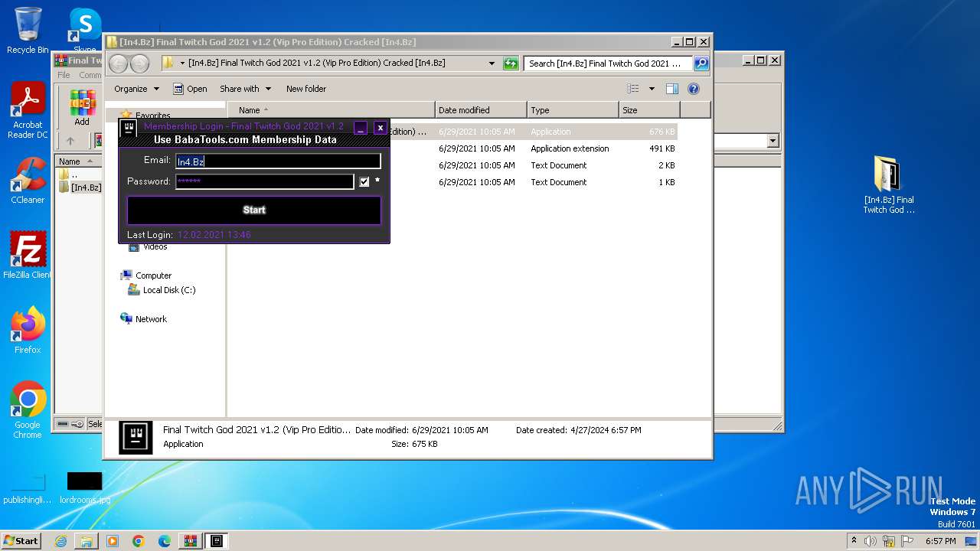Close the Membership Login dialog
This screenshot has width=980, height=551.
[380, 128]
